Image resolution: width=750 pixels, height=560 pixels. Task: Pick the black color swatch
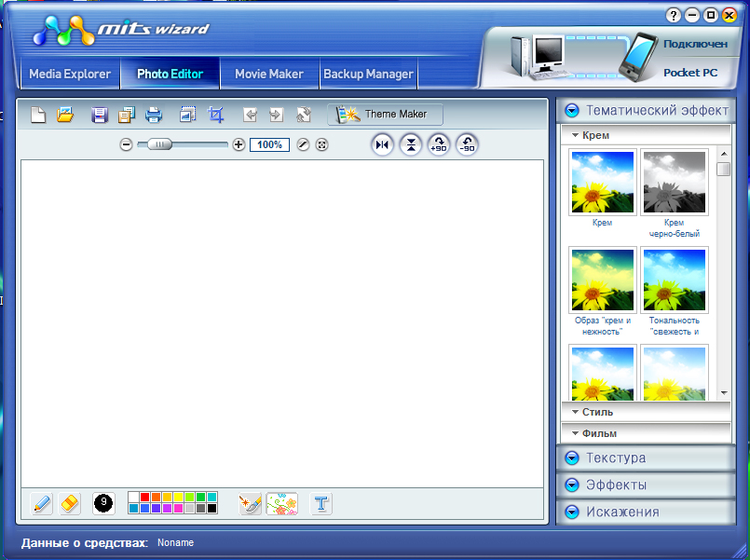pos(211,508)
